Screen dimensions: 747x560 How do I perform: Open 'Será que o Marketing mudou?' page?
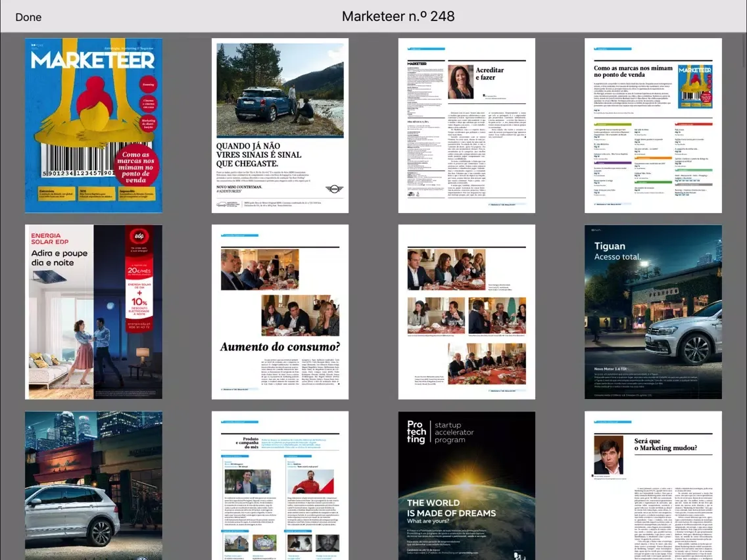[x=653, y=486]
